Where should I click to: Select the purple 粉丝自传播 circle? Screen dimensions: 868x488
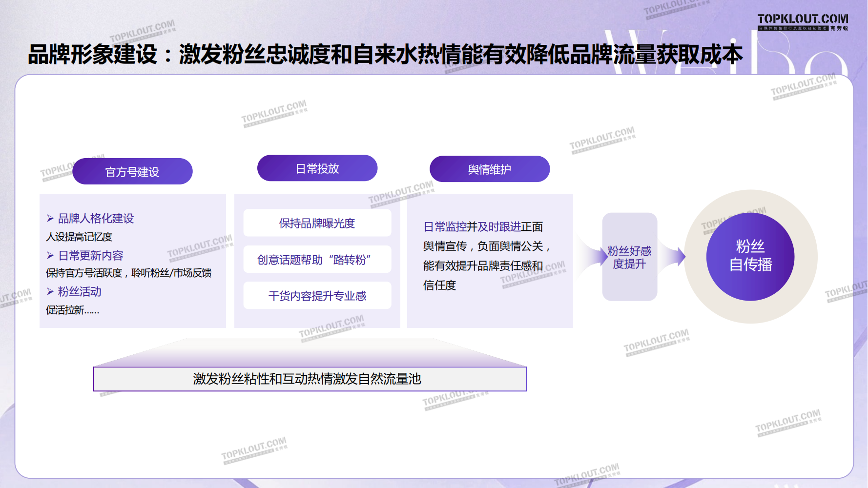click(750, 257)
